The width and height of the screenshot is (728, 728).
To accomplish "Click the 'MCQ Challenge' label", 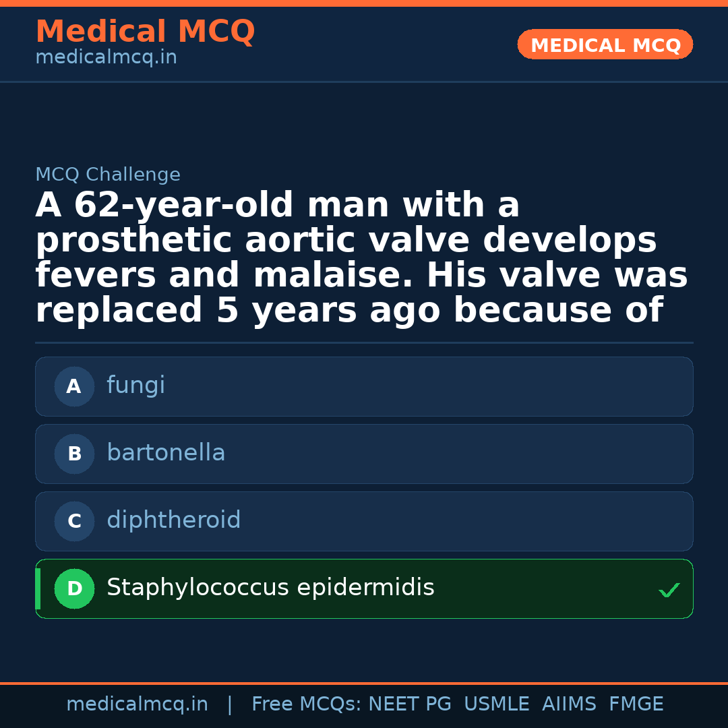I will [108, 175].
